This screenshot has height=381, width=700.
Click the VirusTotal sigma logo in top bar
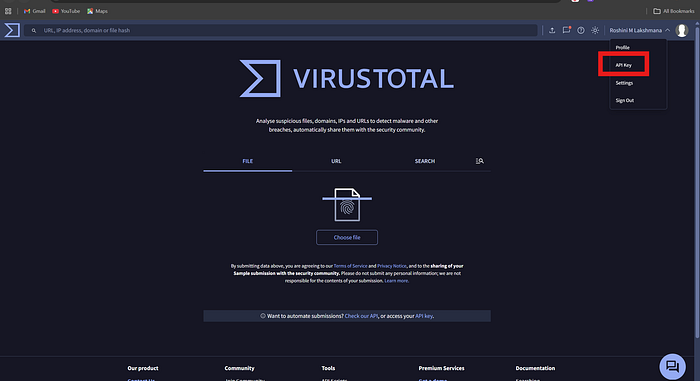pyautogui.click(x=12, y=30)
